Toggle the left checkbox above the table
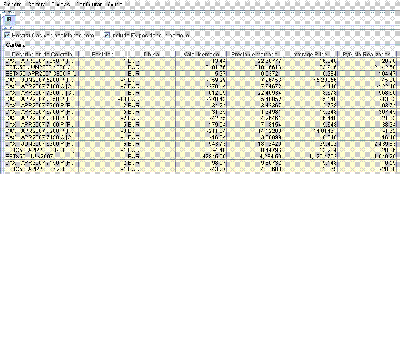Viewport: 400px width, 363px height. click(7, 35)
